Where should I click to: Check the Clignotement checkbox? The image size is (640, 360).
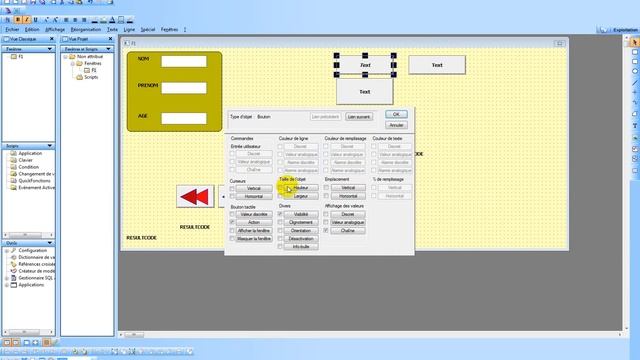(280, 222)
